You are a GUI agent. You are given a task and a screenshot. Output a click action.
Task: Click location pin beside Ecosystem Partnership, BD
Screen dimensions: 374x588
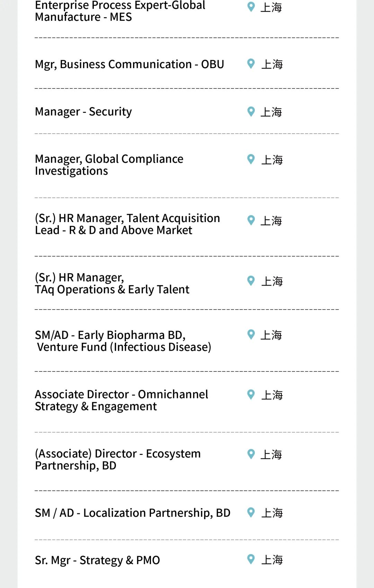[x=251, y=454]
